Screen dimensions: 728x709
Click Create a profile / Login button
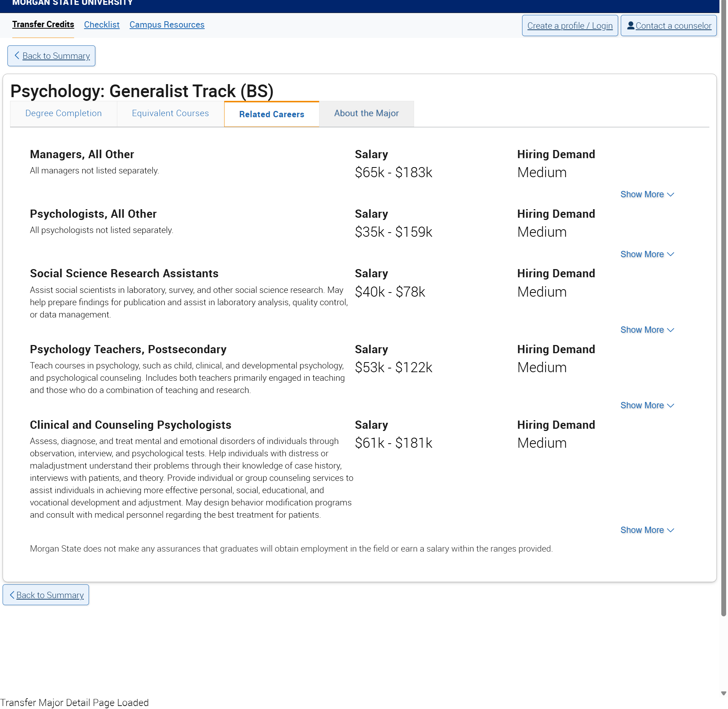point(570,26)
